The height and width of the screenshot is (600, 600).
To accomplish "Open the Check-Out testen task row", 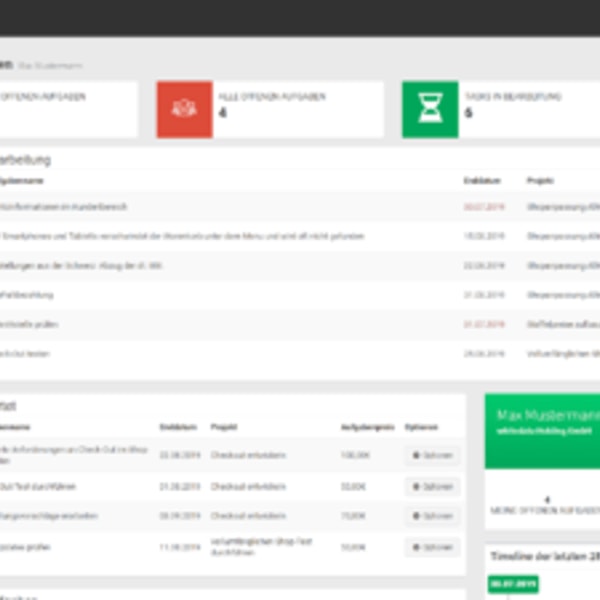I will (x=25, y=354).
